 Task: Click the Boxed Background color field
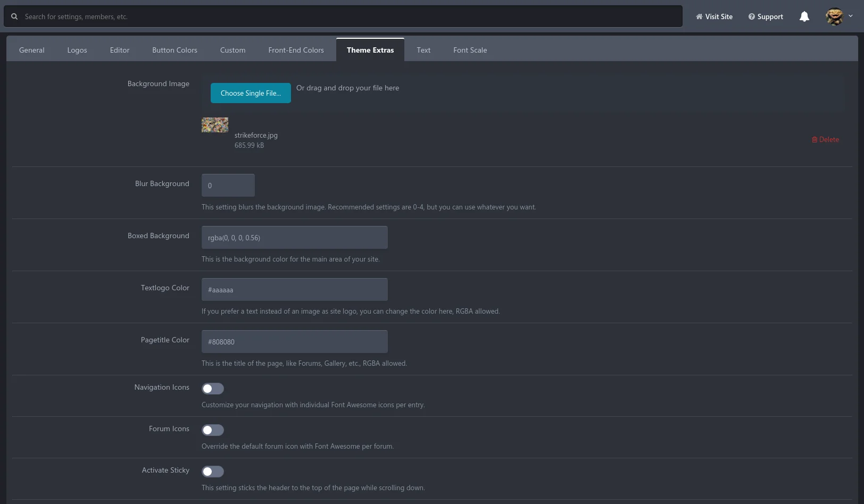[x=294, y=238]
